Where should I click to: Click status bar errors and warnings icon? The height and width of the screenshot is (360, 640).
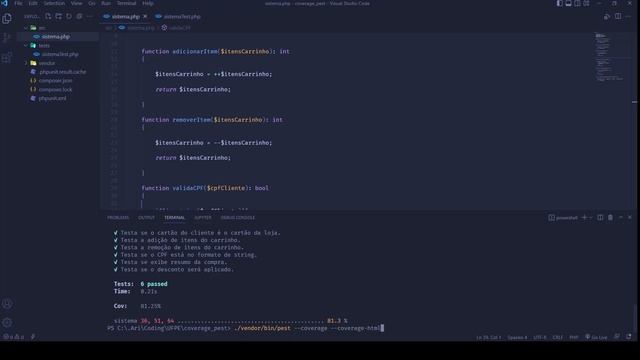coord(13,337)
